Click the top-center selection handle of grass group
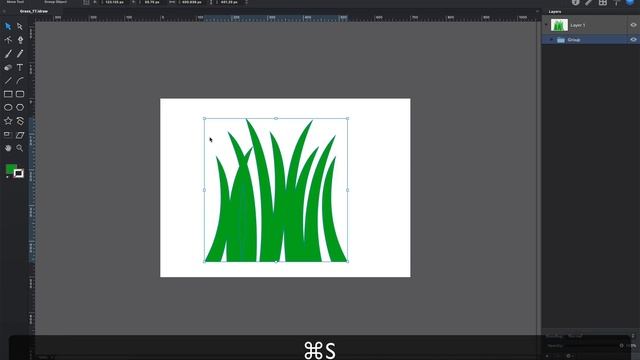The image size is (640, 360). (x=276, y=118)
